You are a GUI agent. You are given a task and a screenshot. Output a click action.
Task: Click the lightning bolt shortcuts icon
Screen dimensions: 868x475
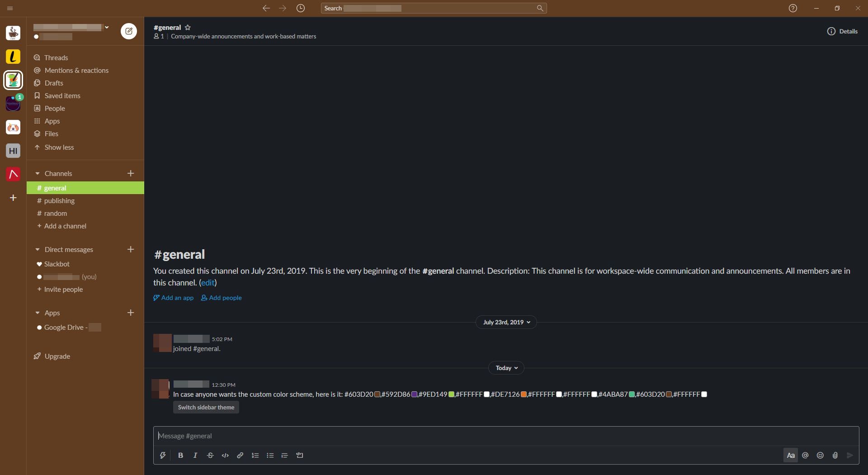coord(163,456)
